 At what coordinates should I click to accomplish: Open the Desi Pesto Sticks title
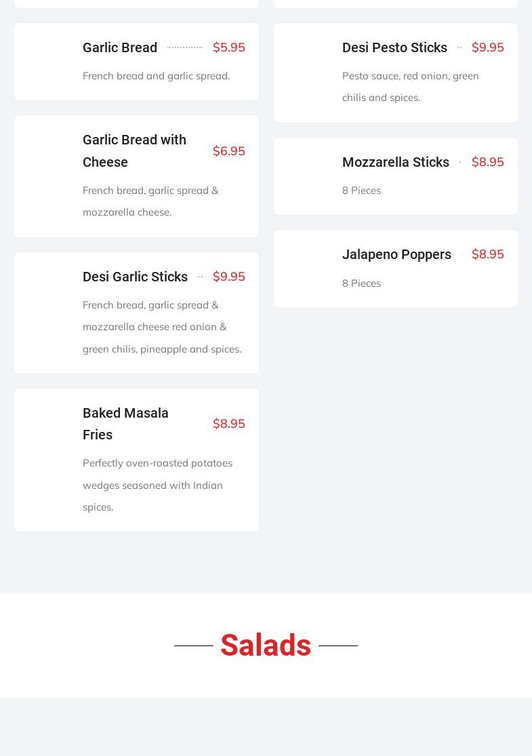coord(394,47)
